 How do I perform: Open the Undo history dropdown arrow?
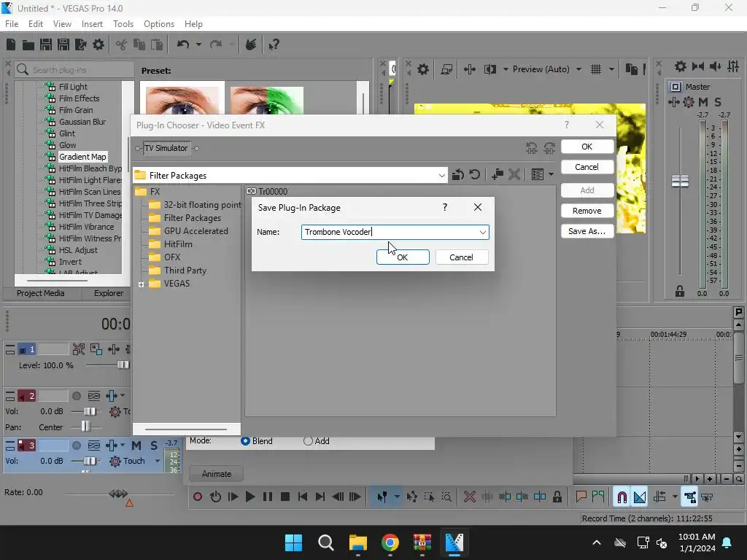click(x=198, y=44)
